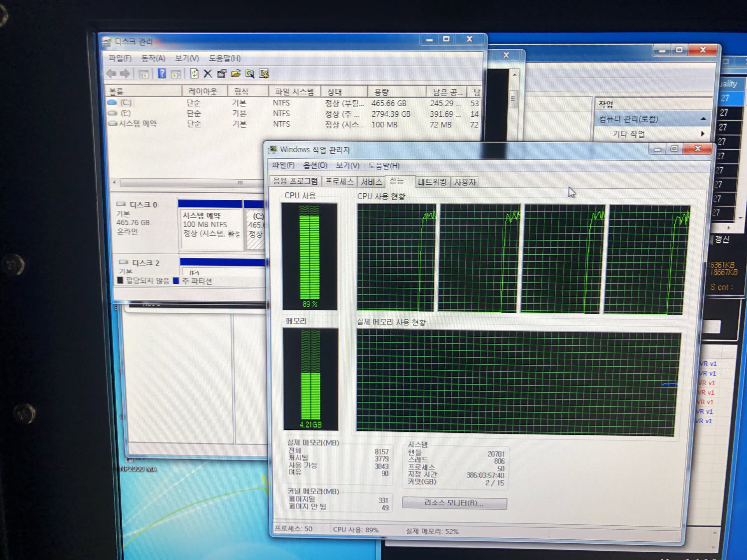This screenshot has height=560, width=747.
Task: Click the Properties toolbar icon
Action: click(x=222, y=73)
